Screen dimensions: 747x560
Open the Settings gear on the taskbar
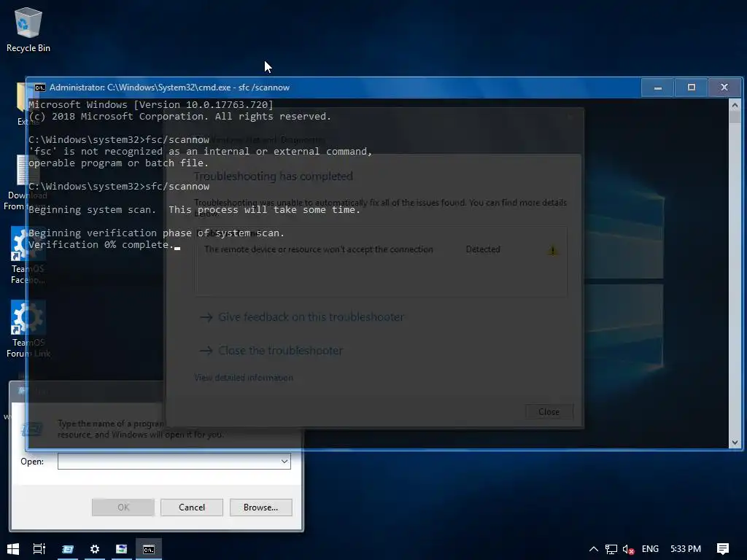tap(95, 549)
